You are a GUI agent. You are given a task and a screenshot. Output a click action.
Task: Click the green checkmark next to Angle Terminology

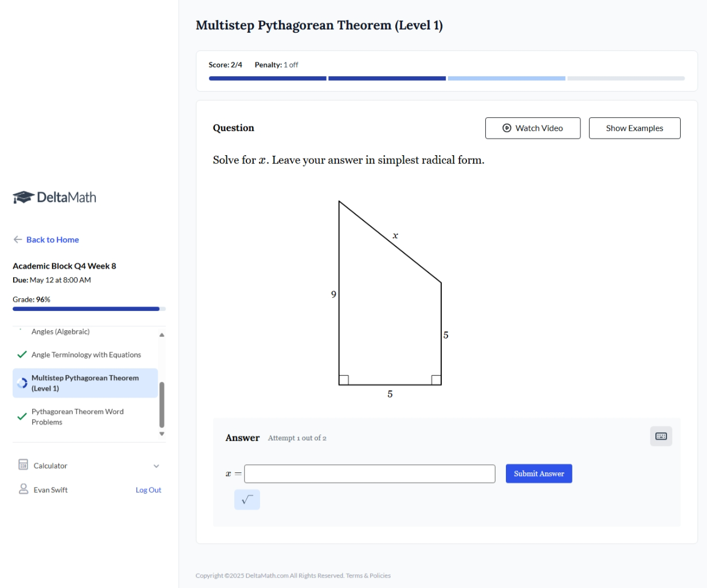[22, 354]
